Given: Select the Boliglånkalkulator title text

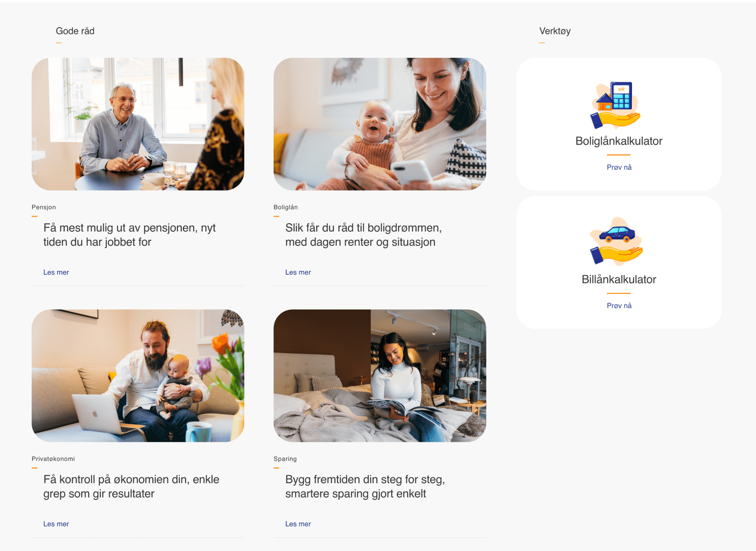Looking at the screenshot, I should point(619,141).
